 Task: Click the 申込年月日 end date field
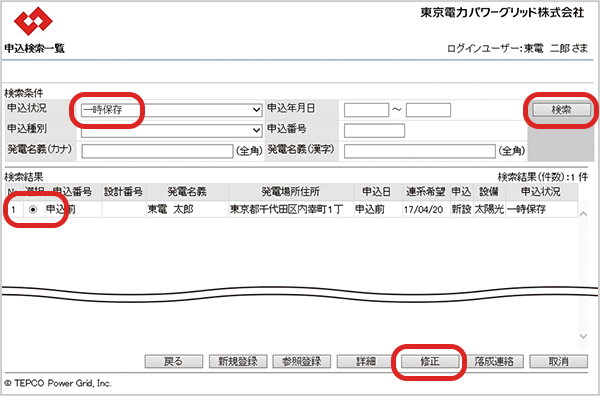[x=428, y=110]
